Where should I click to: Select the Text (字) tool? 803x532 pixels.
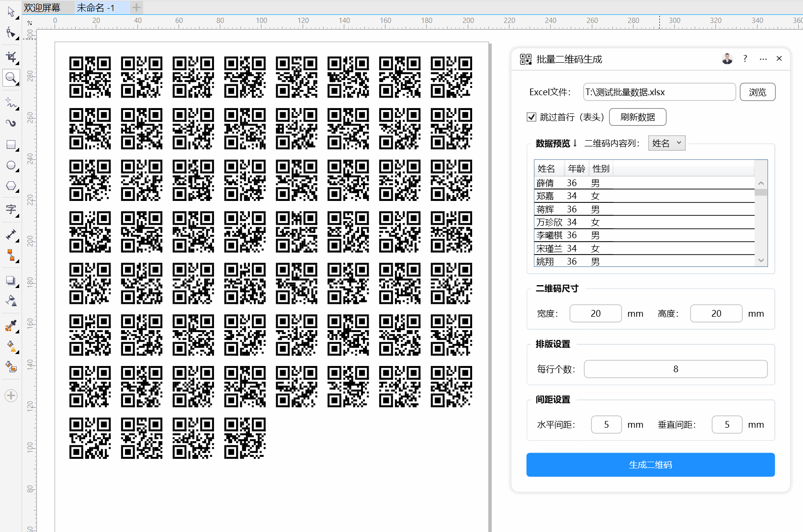coord(11,209)
